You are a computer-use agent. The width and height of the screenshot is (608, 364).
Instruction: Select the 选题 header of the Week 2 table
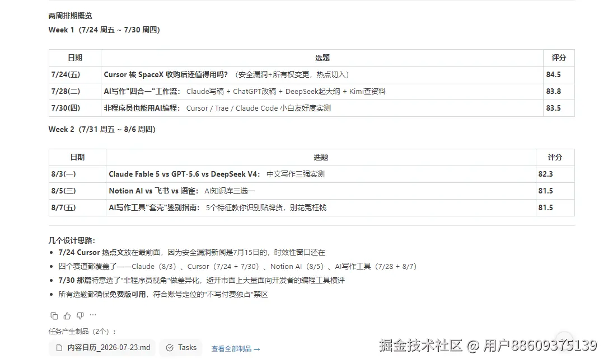coord(321,157)
